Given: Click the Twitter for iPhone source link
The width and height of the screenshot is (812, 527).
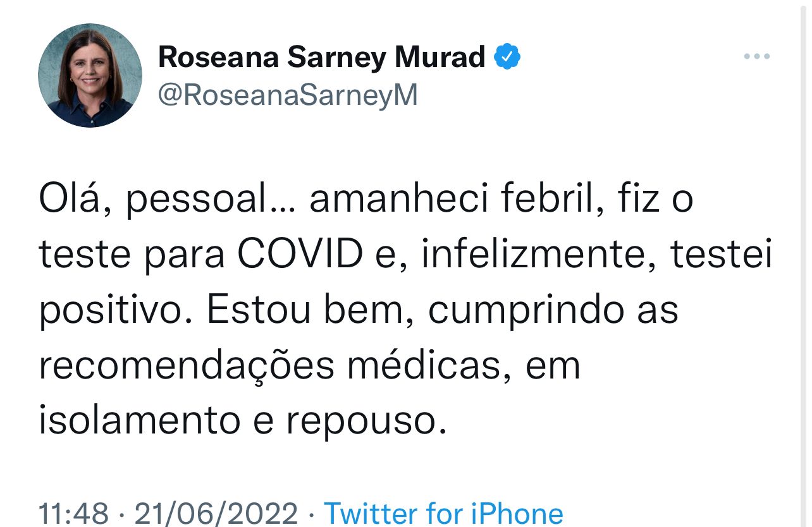Looking at the screenshot, I should point(443,512).
